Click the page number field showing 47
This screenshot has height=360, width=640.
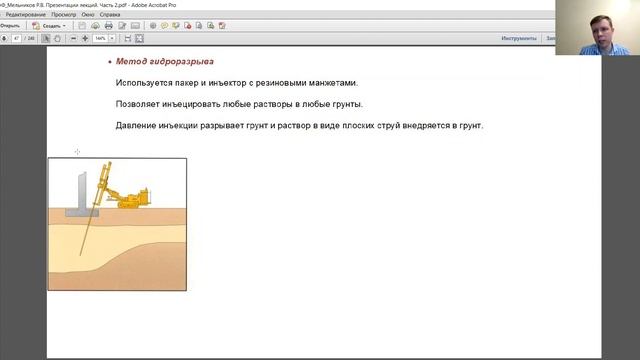[16, 38]
